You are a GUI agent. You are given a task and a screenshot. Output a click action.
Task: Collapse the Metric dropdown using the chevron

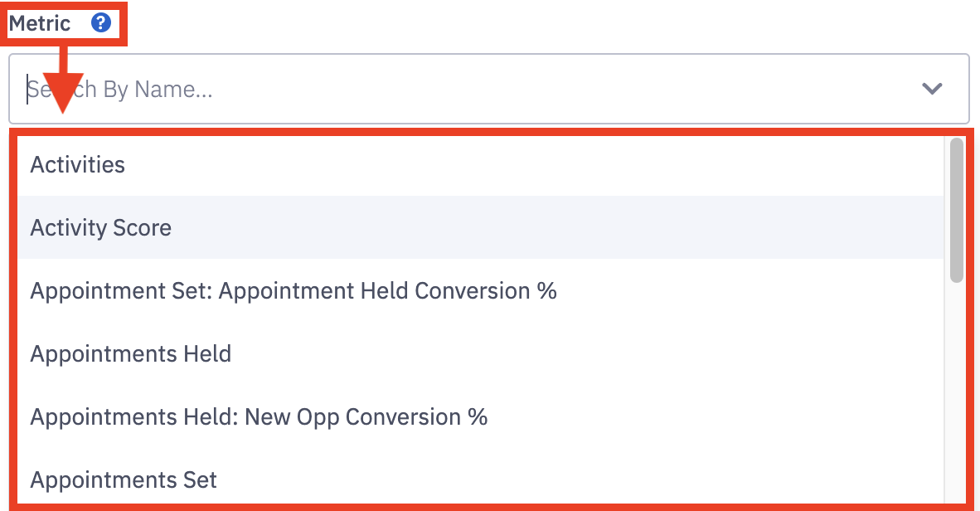pyautogui.click(x=932, y=89)
